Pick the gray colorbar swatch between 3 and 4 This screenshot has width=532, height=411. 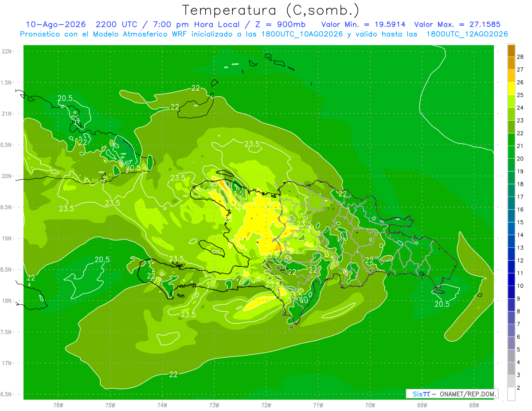511,369
